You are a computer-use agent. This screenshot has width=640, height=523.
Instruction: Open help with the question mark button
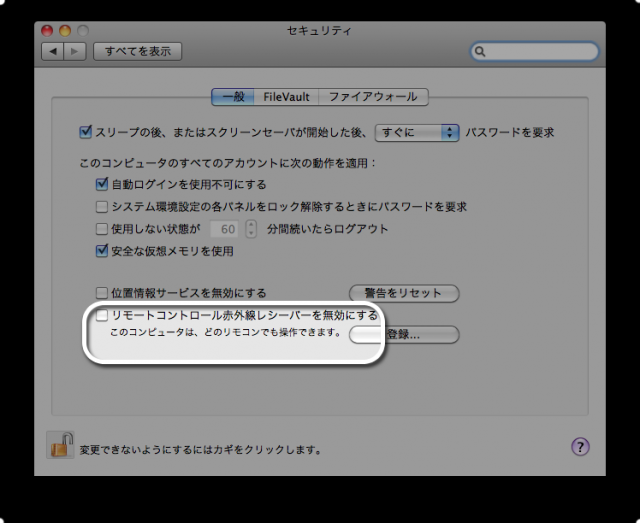pos(580,447)
